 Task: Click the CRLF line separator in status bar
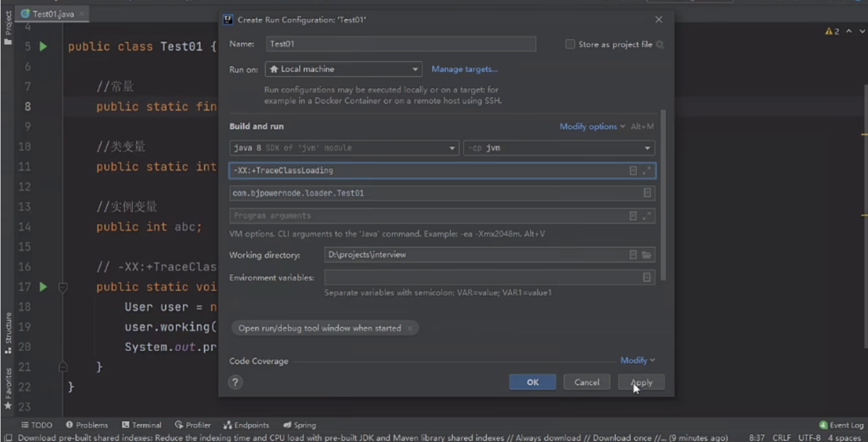click(x=781, y=438)
